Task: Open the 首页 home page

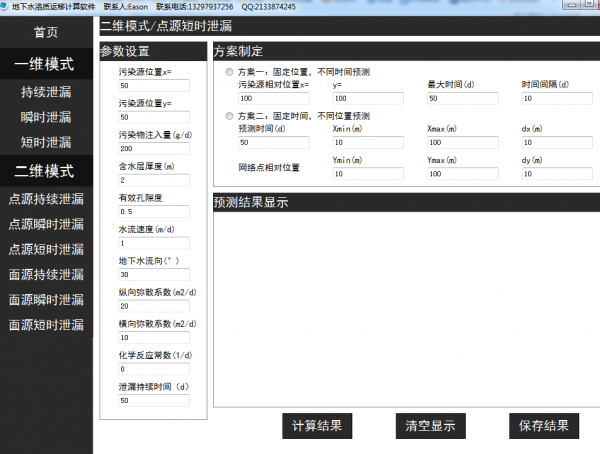Action: tap(46, 31)
